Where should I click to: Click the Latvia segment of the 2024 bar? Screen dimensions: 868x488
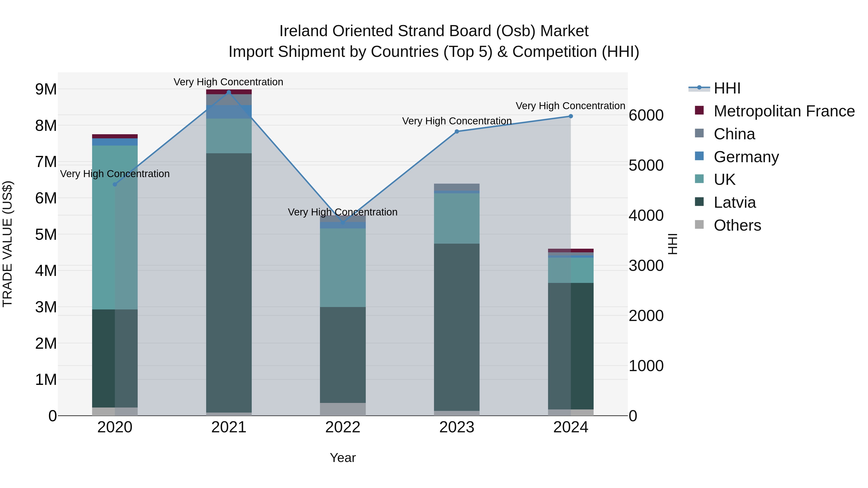click(x=571, y=346)
